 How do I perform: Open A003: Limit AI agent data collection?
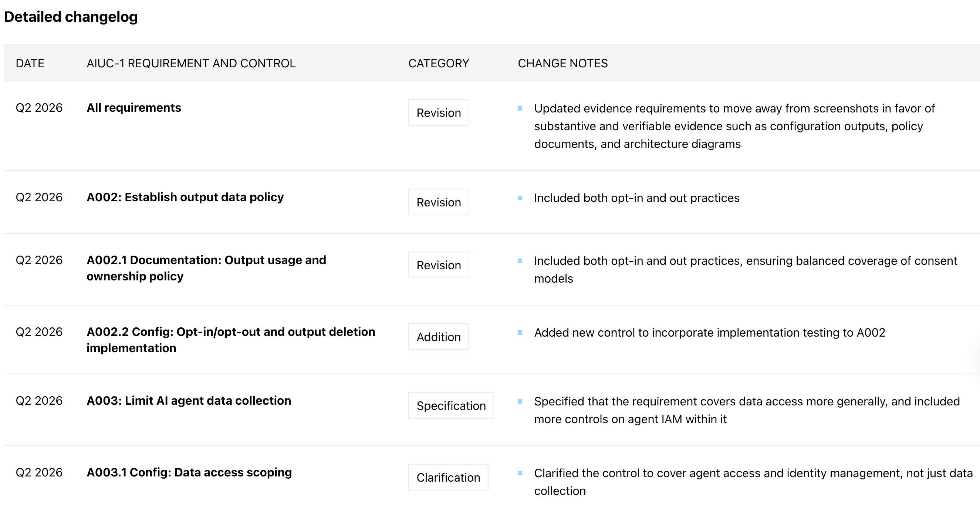click(189, 401)
